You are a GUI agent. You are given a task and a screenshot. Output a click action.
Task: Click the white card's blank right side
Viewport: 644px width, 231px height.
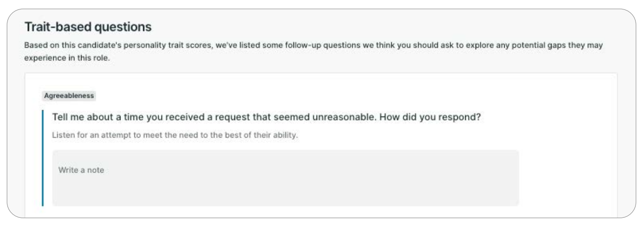[x=568, y=148]
